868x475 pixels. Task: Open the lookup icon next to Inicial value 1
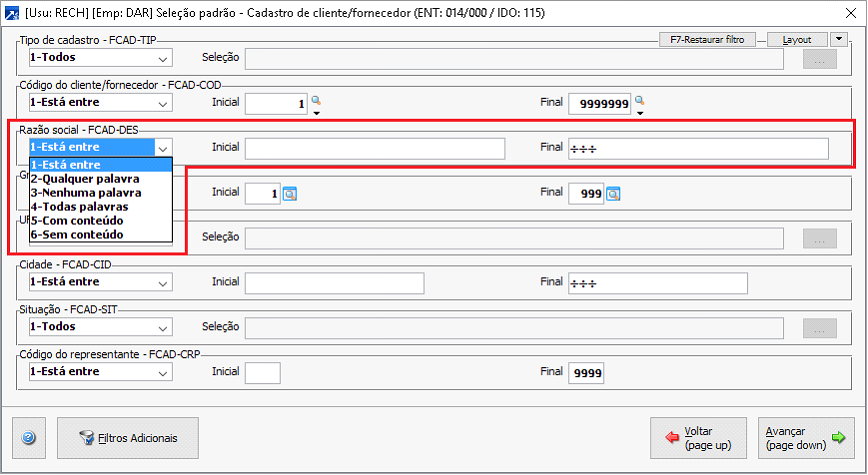coord(290,194)
